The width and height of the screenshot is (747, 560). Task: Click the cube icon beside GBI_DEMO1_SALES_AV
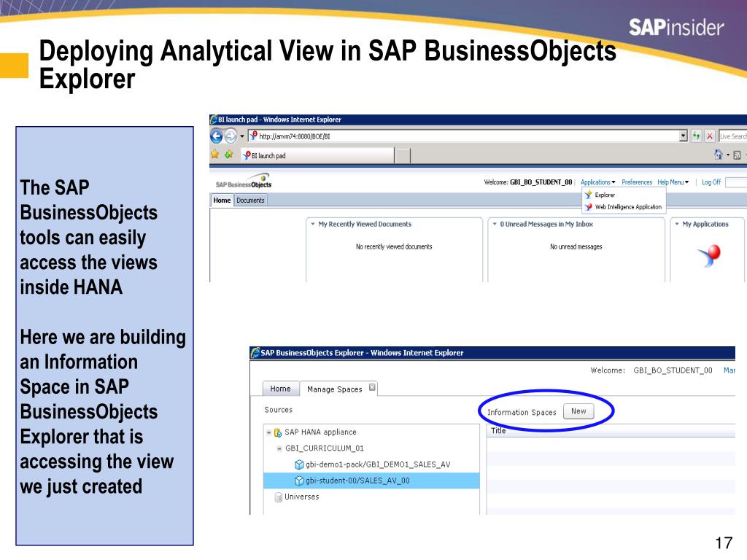[x=299, y=464]
